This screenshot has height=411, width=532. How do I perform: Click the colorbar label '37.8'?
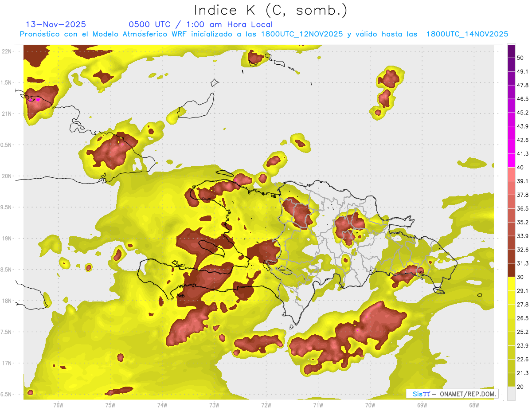[522, 195]
